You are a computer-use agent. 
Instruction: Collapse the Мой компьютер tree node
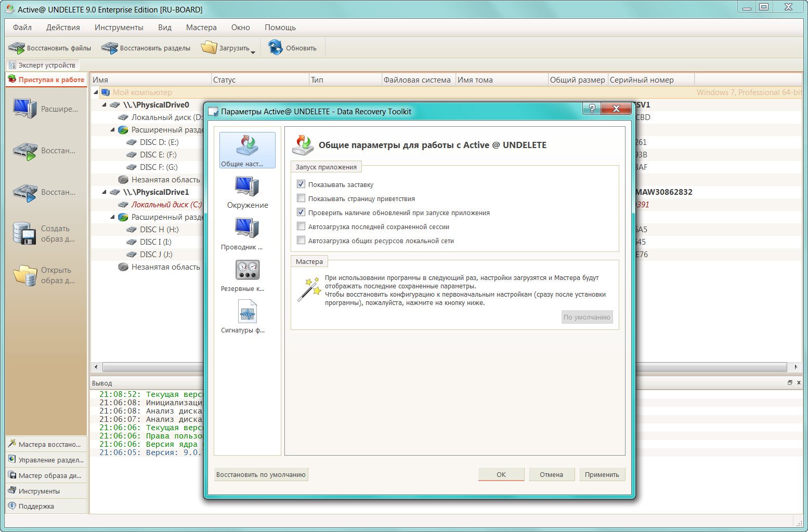96,92
